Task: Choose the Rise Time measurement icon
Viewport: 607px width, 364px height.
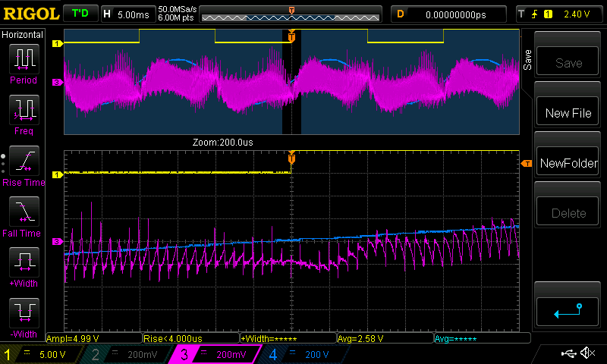Action: point(23,161)
